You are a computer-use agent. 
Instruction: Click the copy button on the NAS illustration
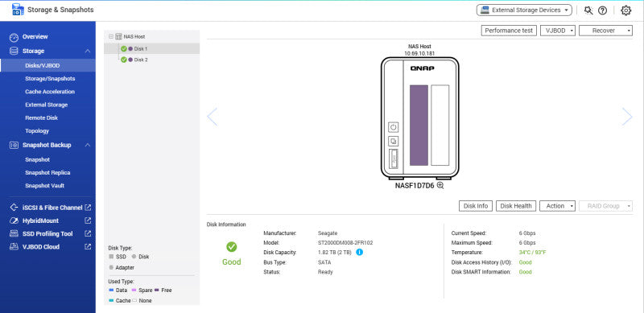pos(393,142)
